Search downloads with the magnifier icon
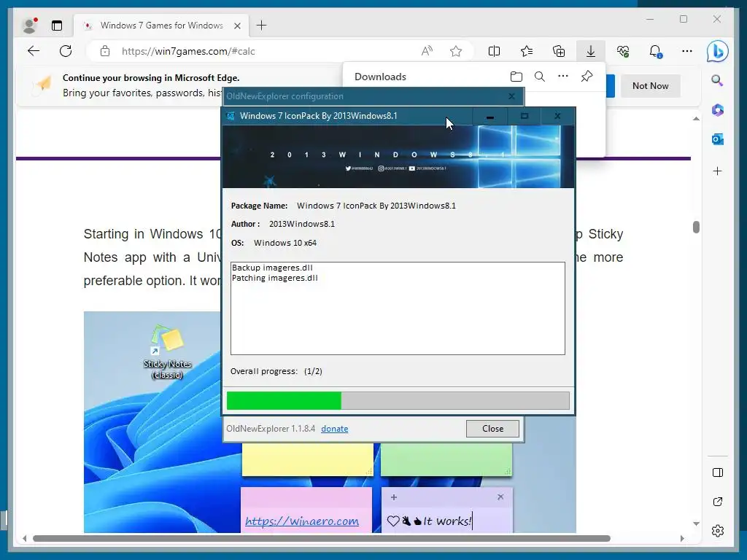This screenshot has width=747, height=560. (540, 77)
